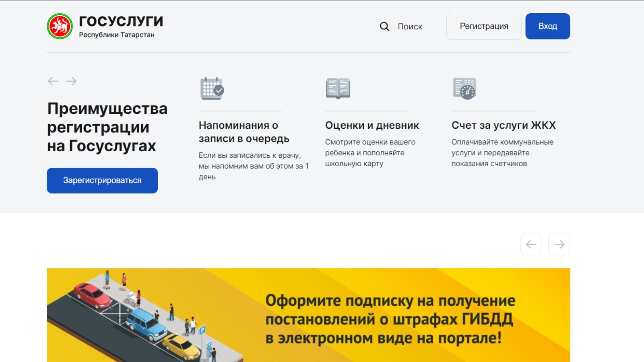The image size is (644, 362).
Task: Open the Поиск search field
Action: coord(410,27)
